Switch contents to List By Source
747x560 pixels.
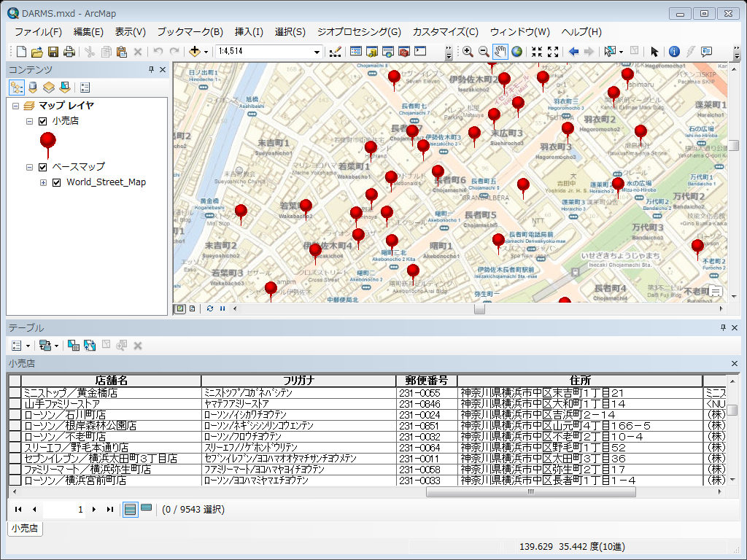[33, 87]
